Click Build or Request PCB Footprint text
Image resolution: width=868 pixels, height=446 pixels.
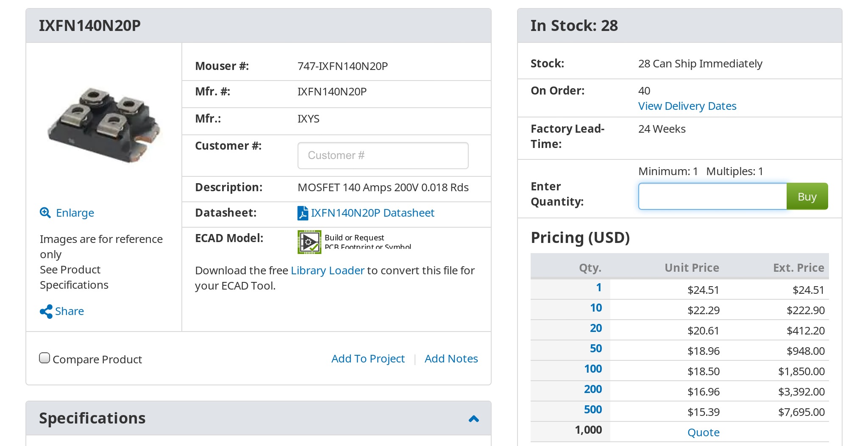coord(367,242)
